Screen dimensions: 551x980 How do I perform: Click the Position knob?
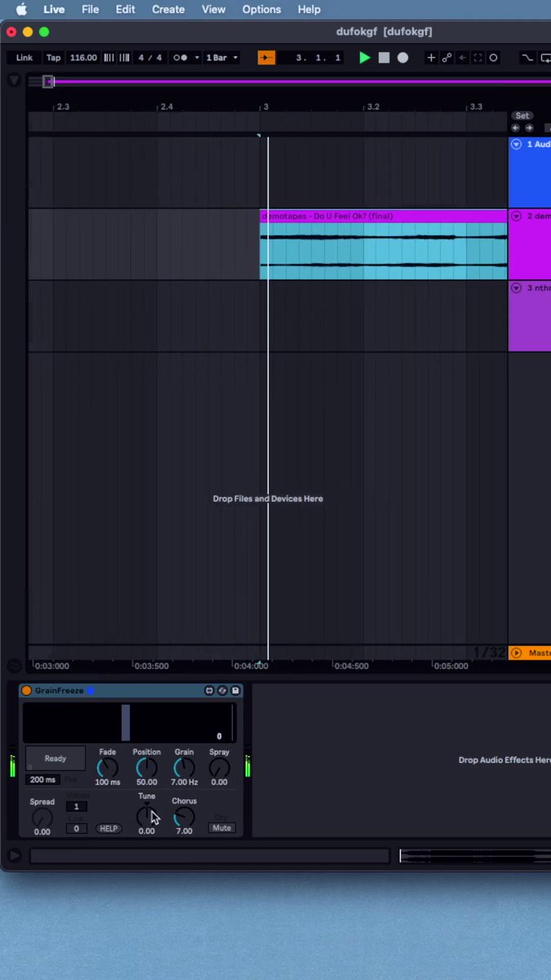(x=146, y=768)
